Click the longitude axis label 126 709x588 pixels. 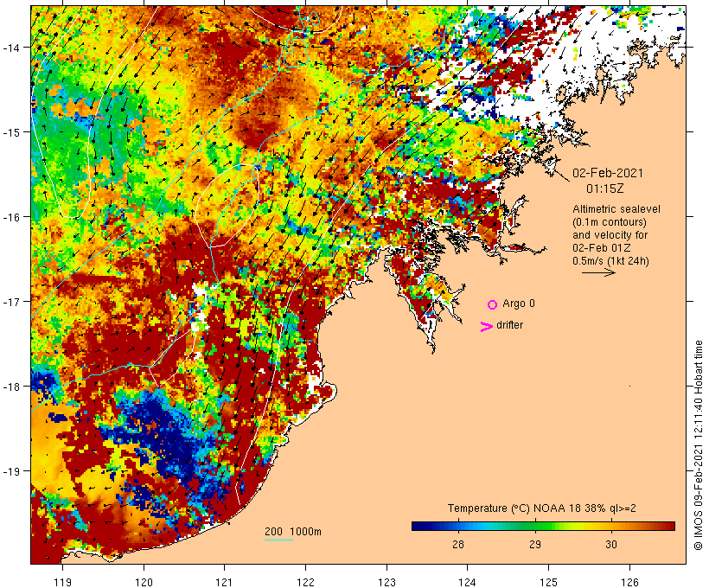point(629,582)
